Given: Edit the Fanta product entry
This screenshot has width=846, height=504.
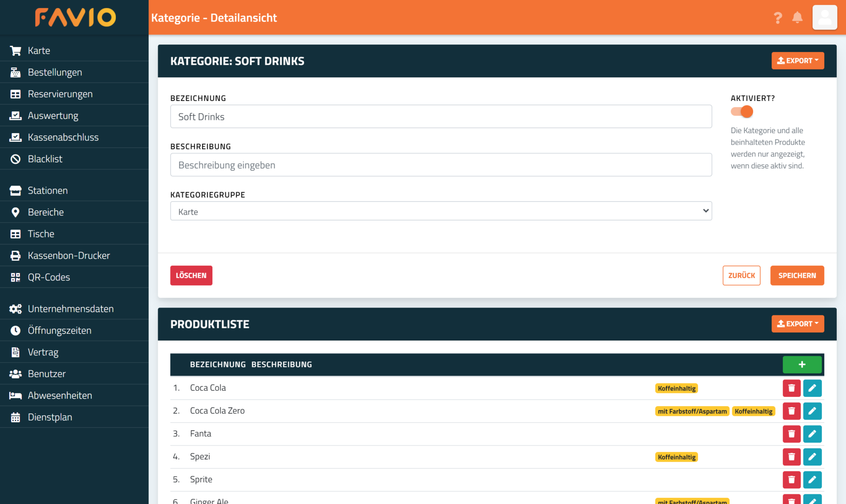Looking at the screenshot, I should tap(812, 434).
